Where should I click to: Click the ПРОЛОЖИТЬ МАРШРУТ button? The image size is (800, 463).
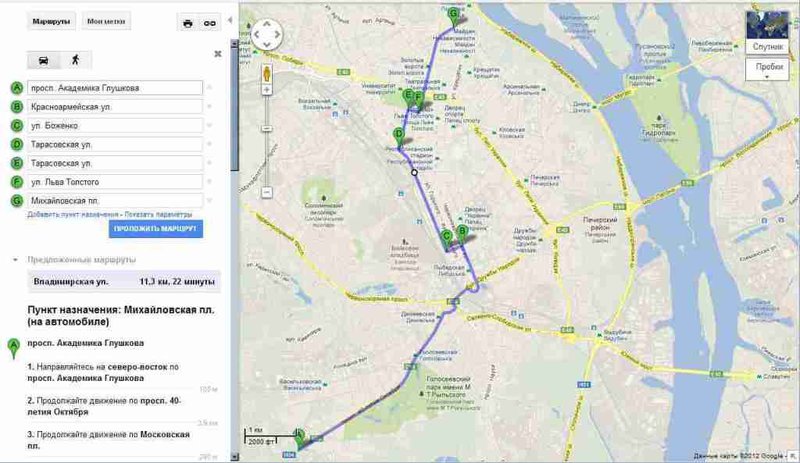pos(156,230)
